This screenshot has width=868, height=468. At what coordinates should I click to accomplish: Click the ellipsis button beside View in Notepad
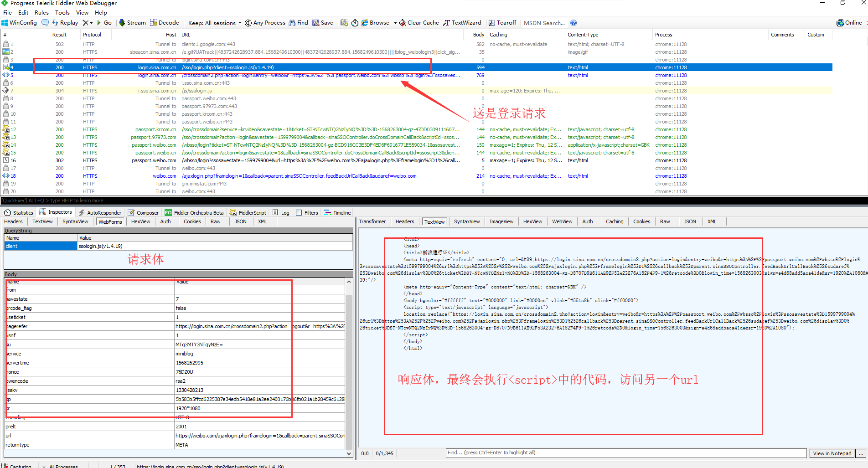(x=861, y=453)
